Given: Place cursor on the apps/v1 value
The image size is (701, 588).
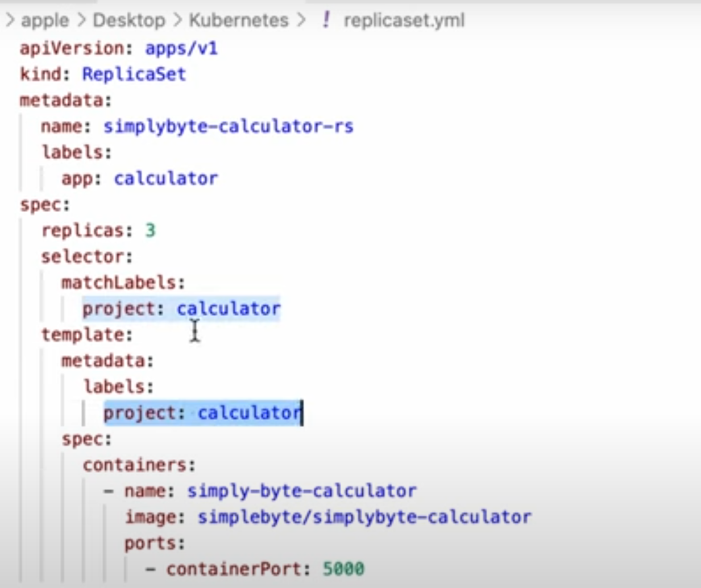Looking at the screenshot, I should coord(181,48).
